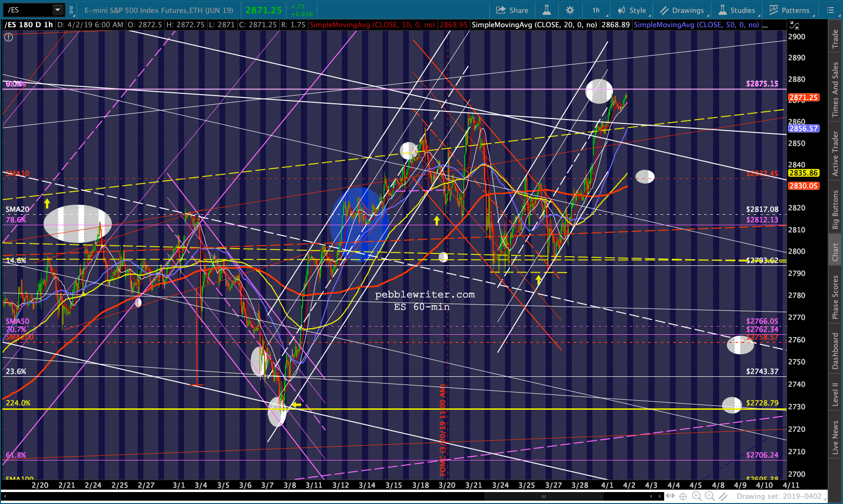Open the /ES symbol dropdown arrow
The width and height of the screenshot is (843, 504).
coord(57,10)
